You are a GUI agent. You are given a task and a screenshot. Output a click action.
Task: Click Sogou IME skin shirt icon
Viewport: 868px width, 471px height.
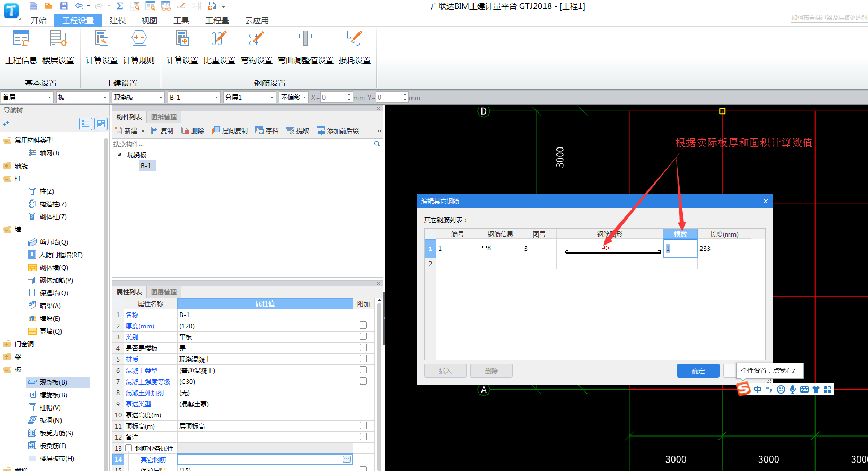pos(816,389)
